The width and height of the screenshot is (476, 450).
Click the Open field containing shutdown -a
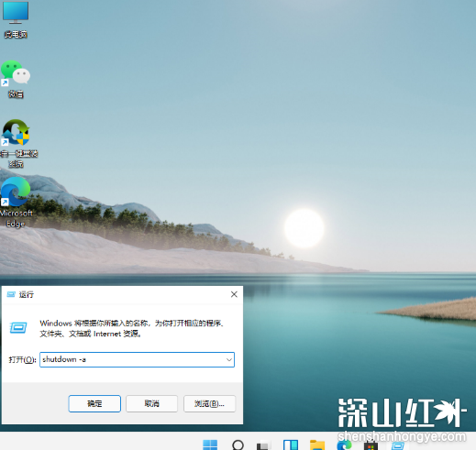[137, 359]
